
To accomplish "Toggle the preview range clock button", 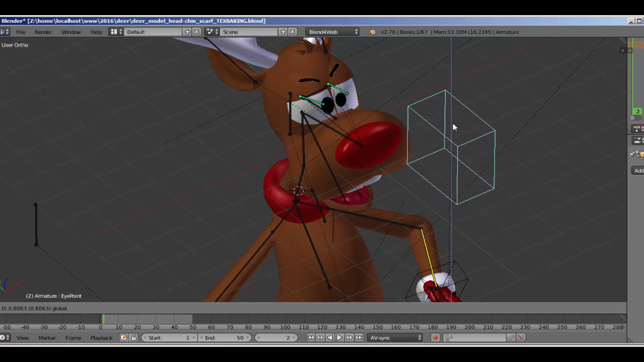I will point(124,337).
